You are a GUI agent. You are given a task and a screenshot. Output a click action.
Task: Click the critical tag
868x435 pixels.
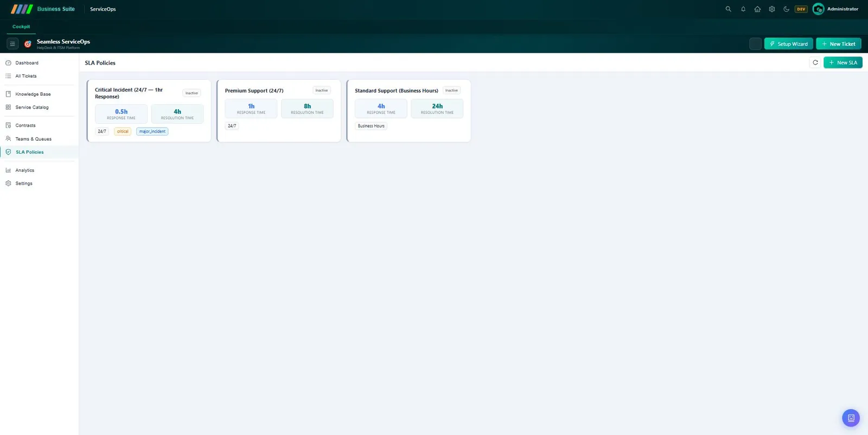pos(123,131)
